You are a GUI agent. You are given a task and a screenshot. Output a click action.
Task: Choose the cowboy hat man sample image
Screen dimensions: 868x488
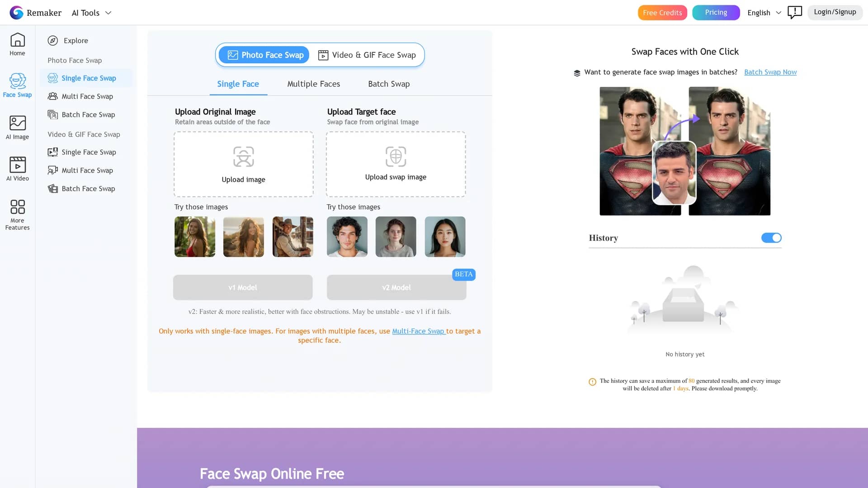[x=292, y=237]
